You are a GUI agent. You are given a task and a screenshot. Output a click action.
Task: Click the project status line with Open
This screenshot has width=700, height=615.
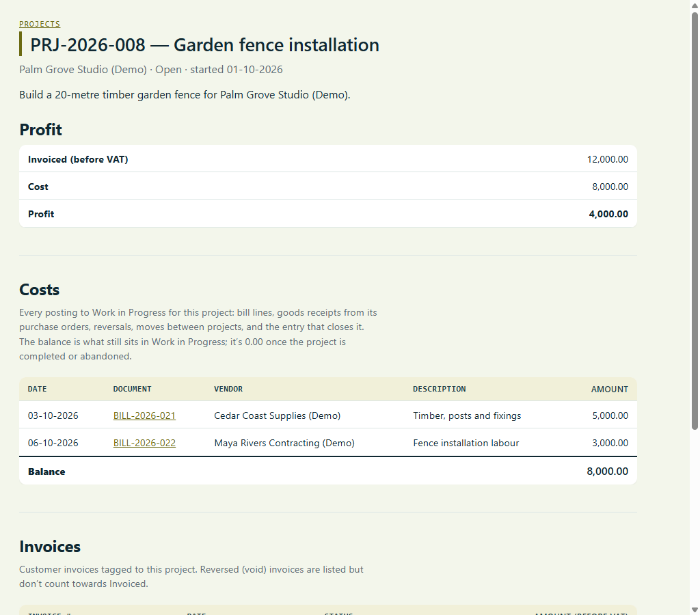[151, 70]
